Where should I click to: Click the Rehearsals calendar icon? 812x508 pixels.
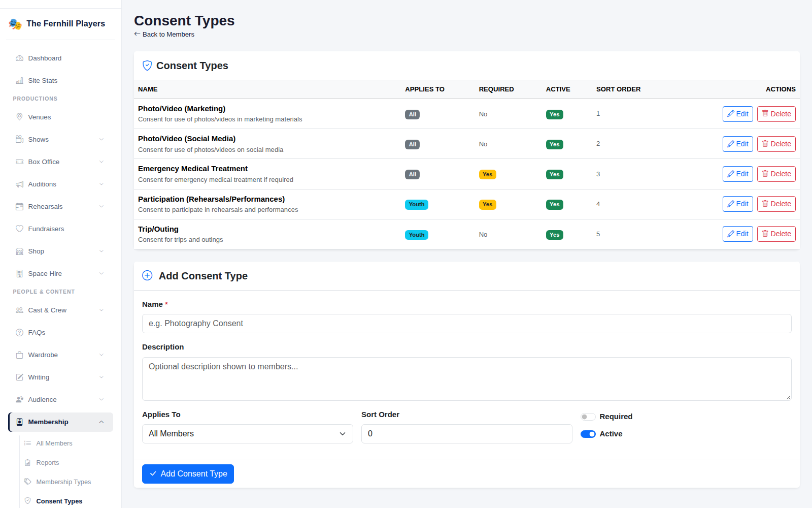pos(19,207)
